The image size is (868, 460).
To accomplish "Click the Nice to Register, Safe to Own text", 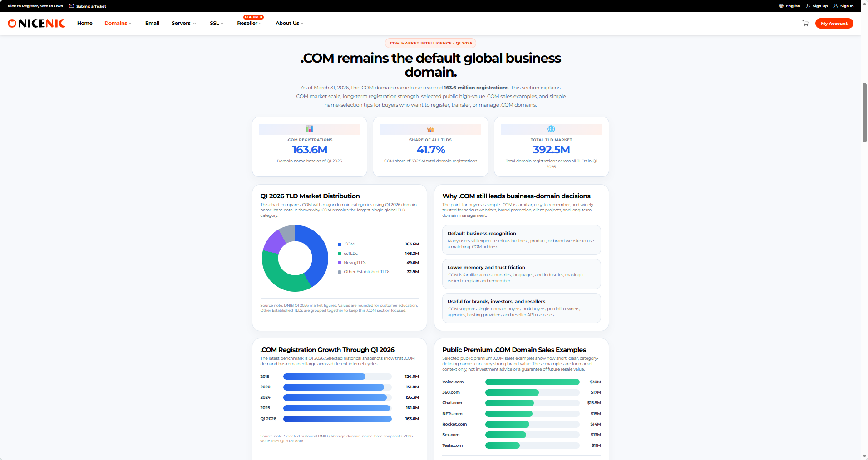I will [35, 6].
